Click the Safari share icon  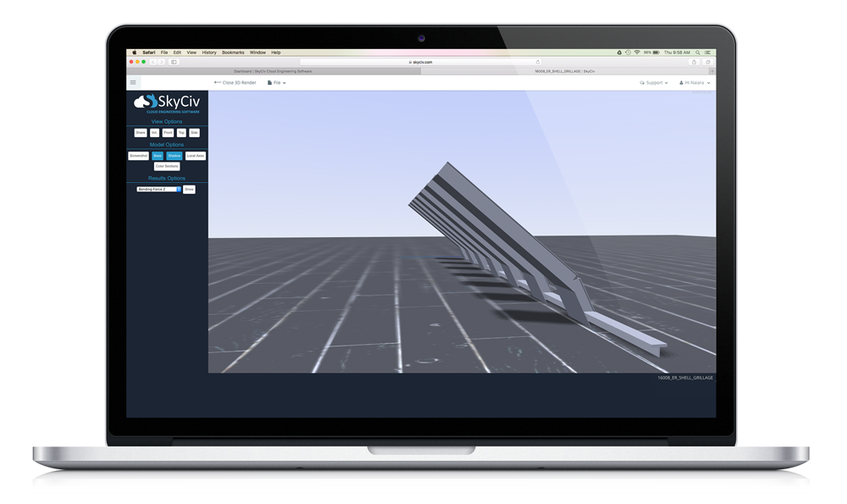click(x=695, y=62)
